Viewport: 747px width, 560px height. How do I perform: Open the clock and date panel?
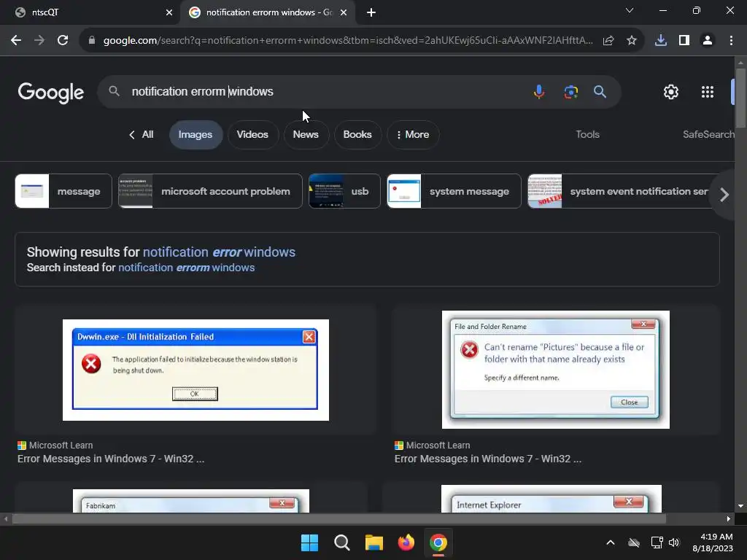pos(713,542)
